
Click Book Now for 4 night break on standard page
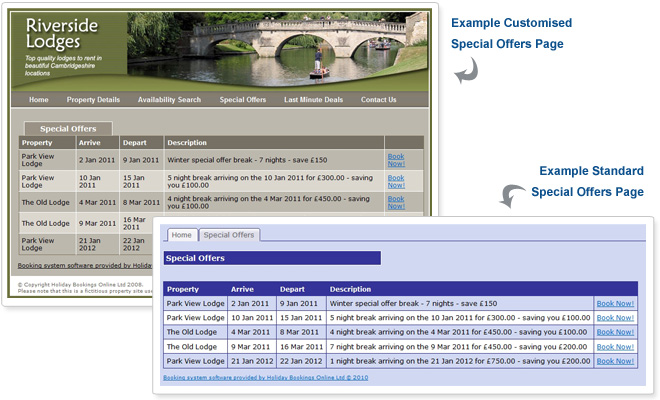[x=615, y=332]
